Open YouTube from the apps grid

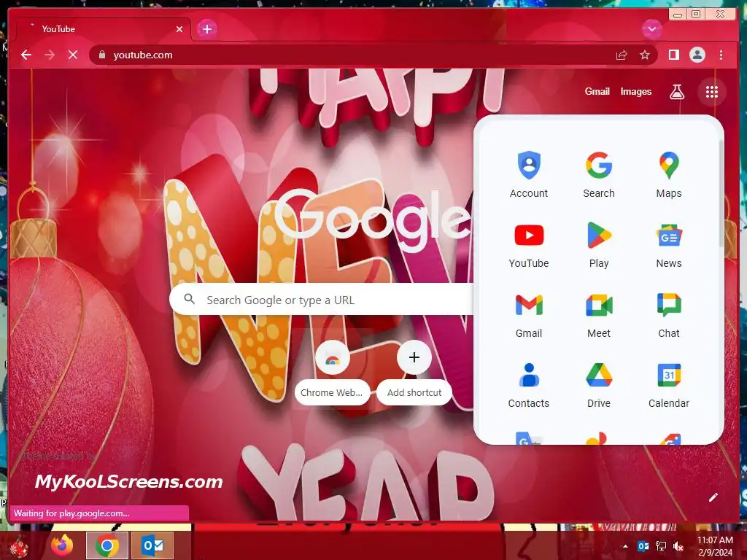click(529, 245)
